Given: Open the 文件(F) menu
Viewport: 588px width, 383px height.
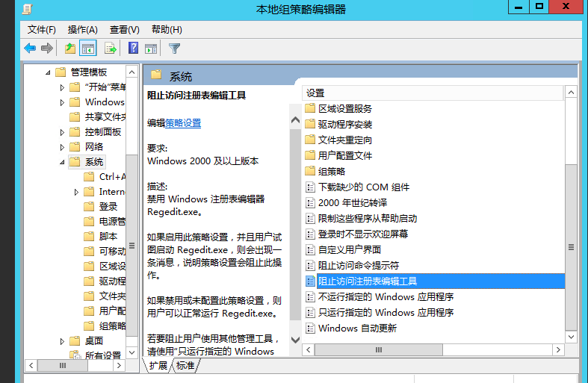Looking at the screenshot, I should 42,30.
